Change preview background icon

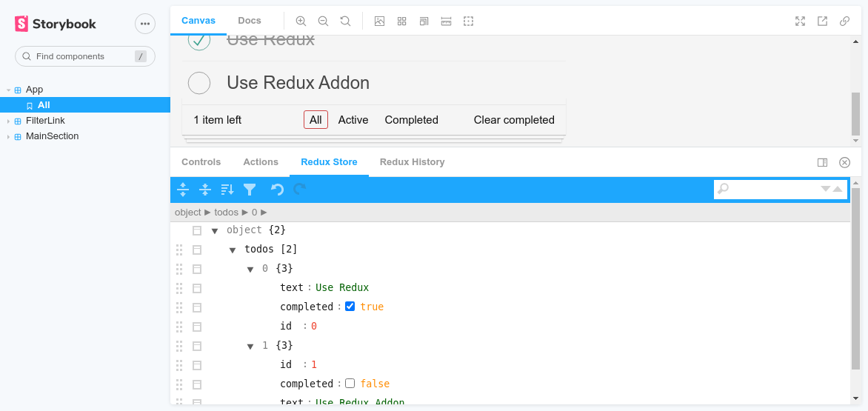point(379,21)
